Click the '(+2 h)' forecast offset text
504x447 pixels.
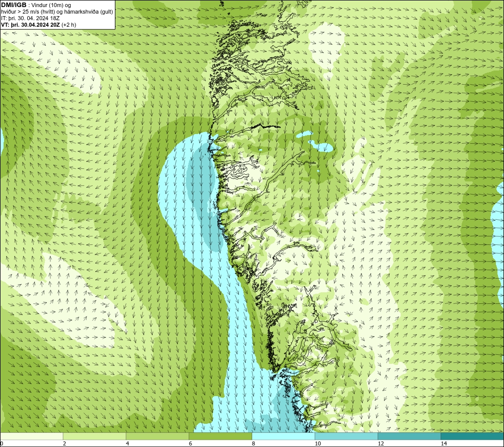click(69, 25)
